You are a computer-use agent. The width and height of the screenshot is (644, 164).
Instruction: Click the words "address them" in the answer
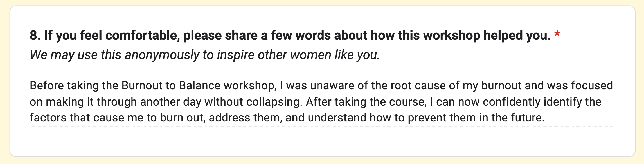245,118
